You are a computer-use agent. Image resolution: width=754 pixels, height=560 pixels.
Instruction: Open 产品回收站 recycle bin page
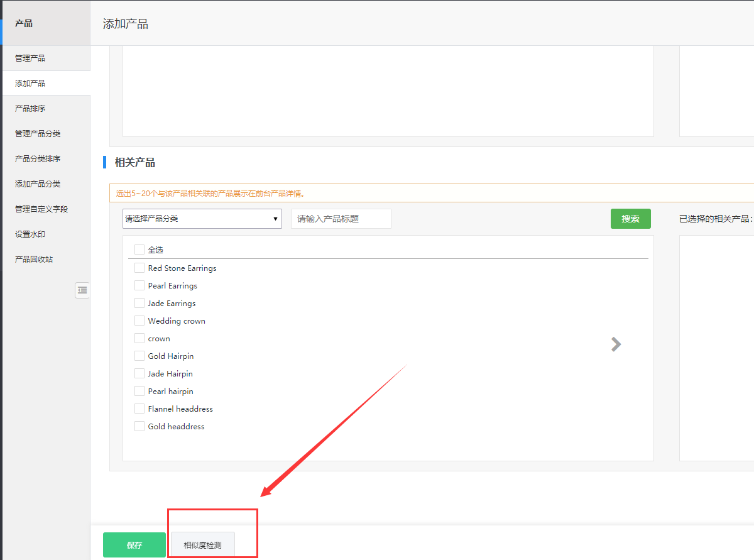tap(34, 259)
